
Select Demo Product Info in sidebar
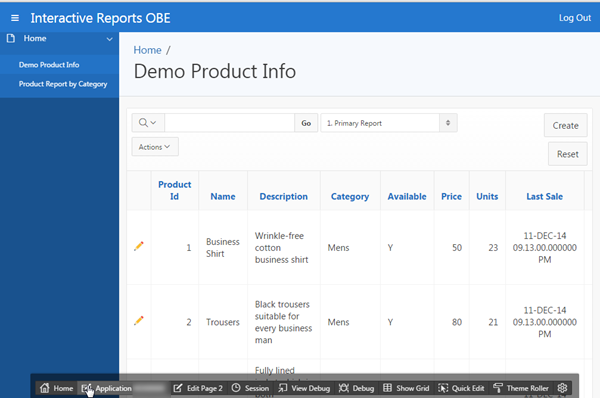tap(49, 65)
